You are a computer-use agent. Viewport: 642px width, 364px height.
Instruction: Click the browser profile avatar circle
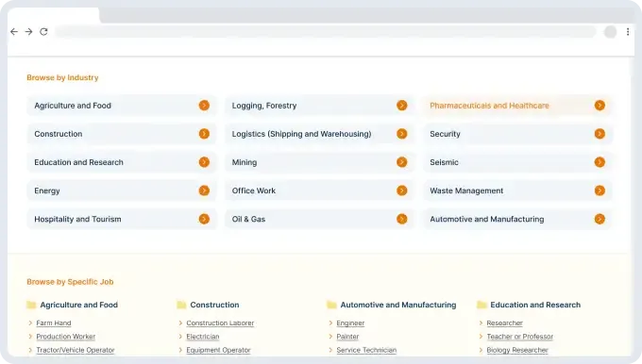click(610, 31)
